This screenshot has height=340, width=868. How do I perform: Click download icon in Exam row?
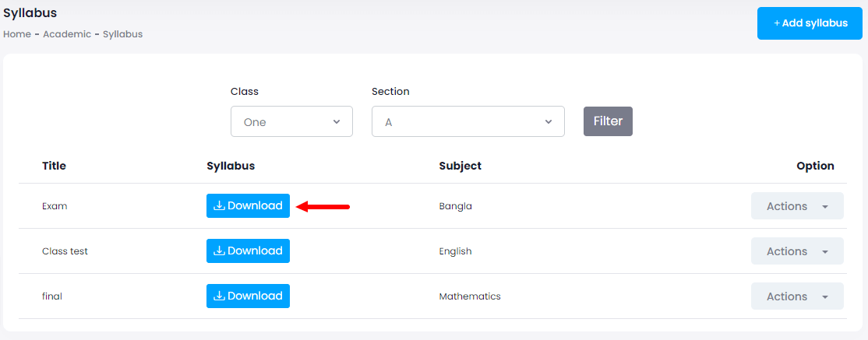[219, 206]
